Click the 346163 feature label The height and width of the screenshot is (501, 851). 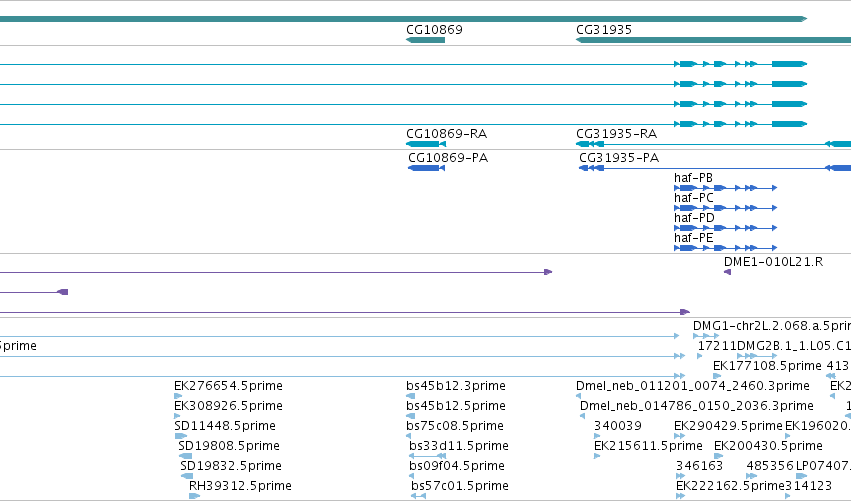pos(699,466)
